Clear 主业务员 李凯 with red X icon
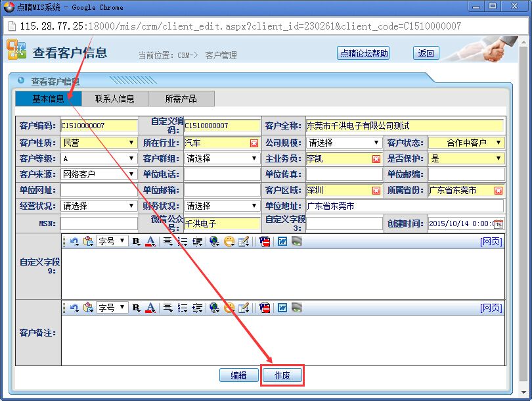The height and width of the screenshot is (401, 532). pyautogui.click(x=376, y=158)
